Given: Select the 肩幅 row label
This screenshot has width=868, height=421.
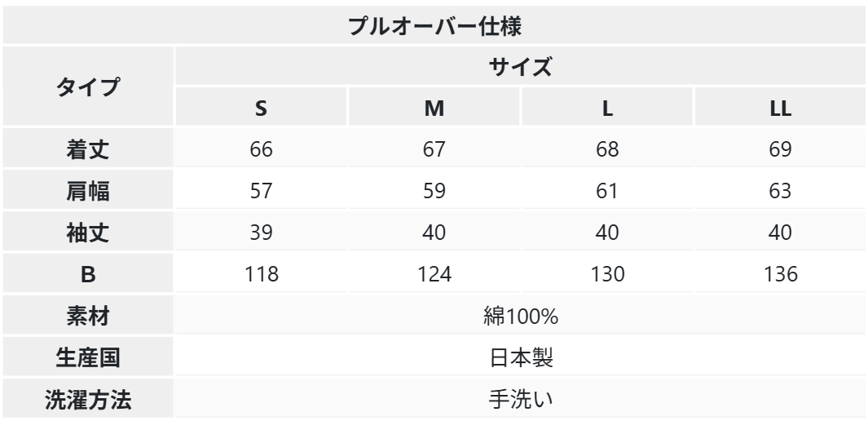Looking at the screenshot, I should click(x=88, y=192).
